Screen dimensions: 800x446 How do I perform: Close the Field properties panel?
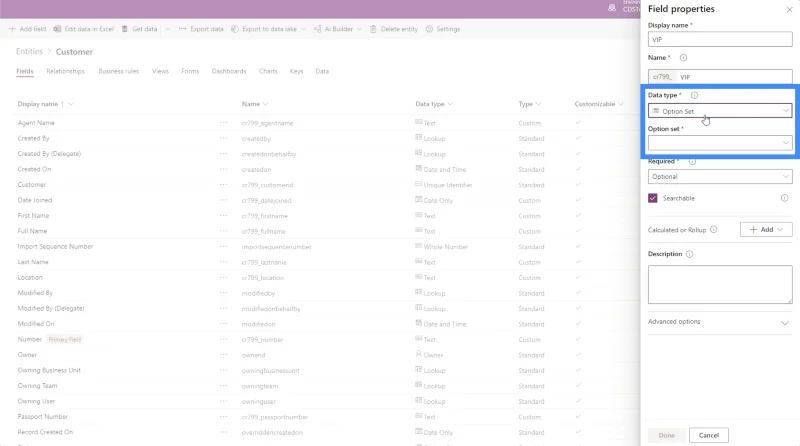pyautogui.click(x=789, y=9)
